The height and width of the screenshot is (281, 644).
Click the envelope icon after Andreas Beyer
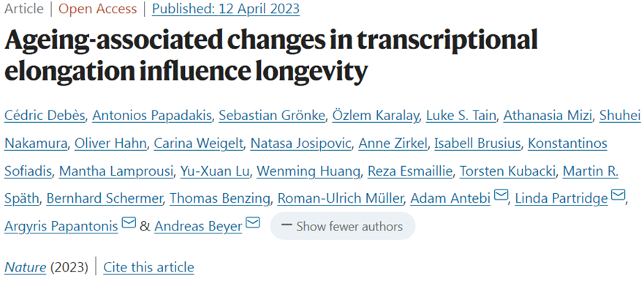tap(253, 223)
